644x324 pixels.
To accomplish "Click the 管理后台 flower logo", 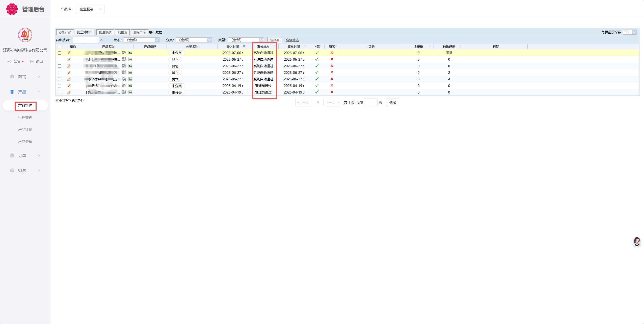I will click(12, 9).
